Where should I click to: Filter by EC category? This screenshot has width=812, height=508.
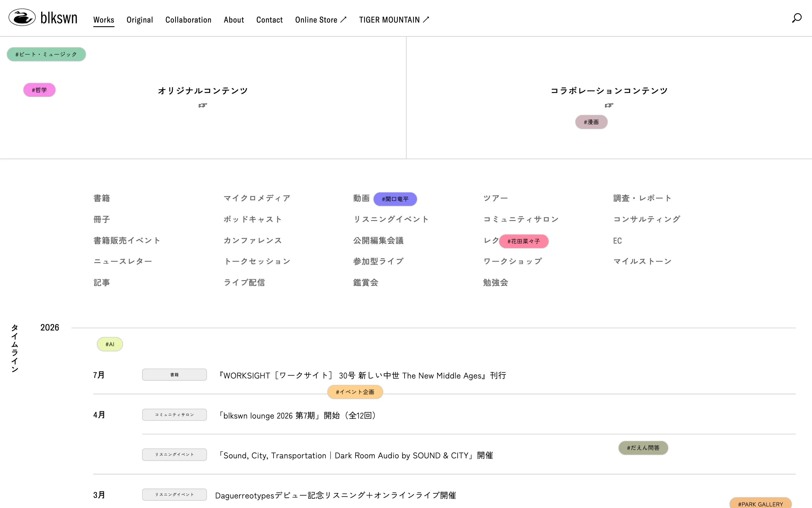point(617,240)
